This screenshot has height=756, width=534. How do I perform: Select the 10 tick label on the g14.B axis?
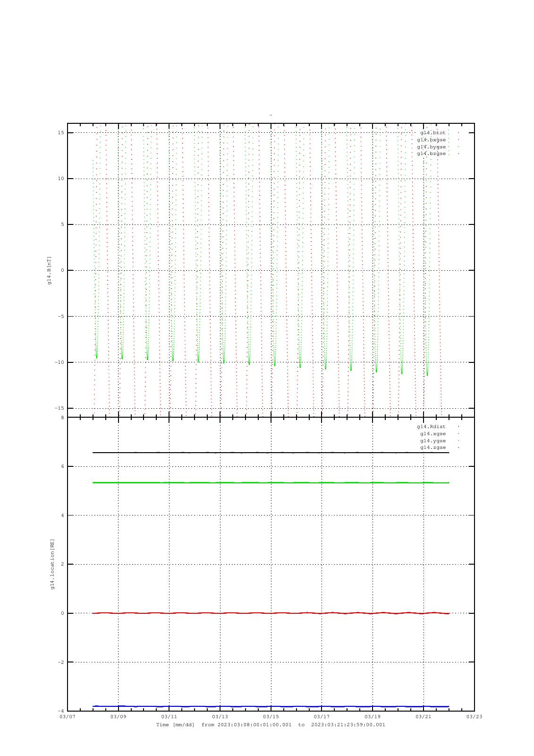click(61, 179)
